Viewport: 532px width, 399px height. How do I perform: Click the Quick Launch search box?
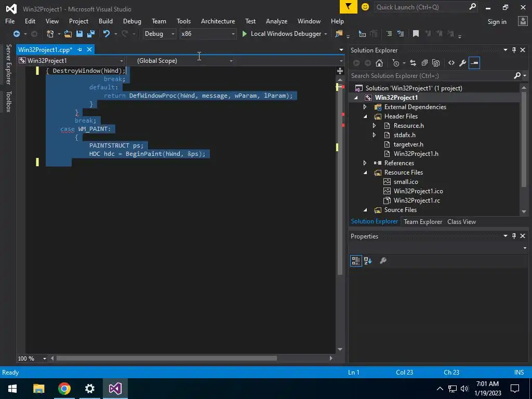coord(426,7)
